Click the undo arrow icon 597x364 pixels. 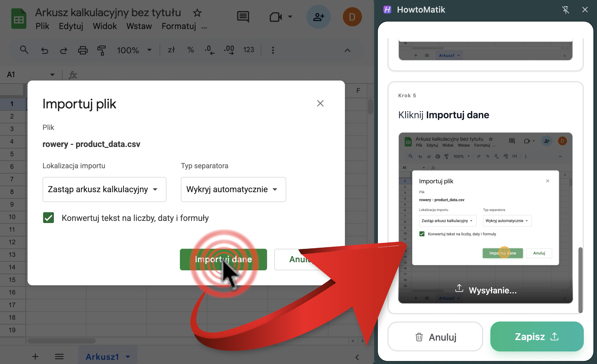coord(45,50)
